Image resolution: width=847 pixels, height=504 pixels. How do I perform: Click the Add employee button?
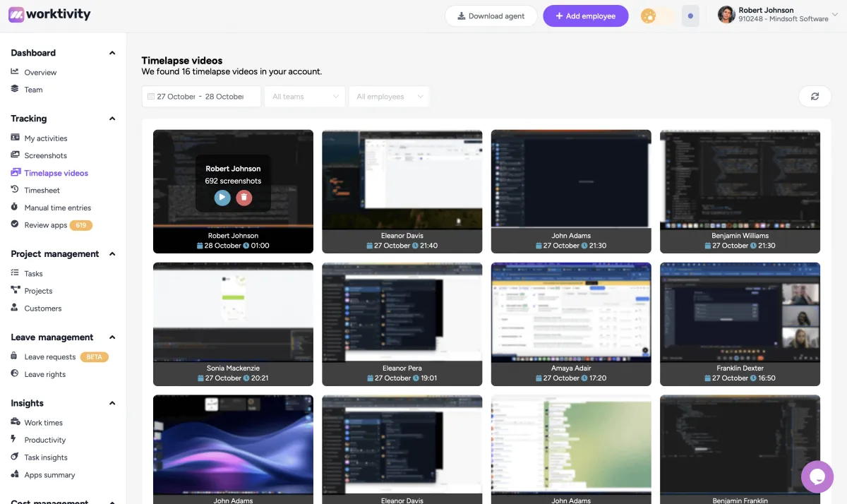point(586,16)
